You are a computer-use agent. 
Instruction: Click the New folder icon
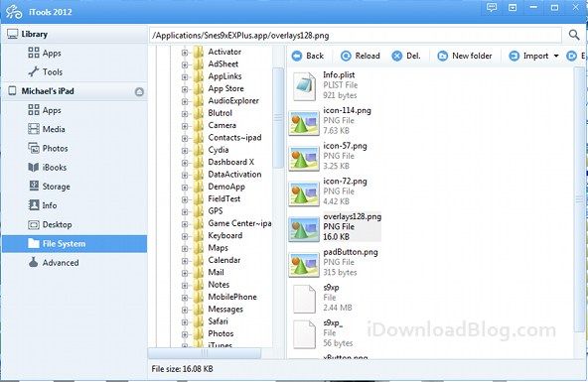click(443, 56)
